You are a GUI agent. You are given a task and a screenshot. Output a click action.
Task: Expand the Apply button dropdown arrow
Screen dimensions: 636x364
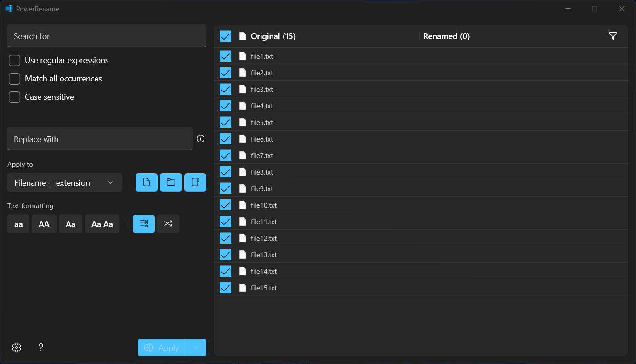point(196,347)
